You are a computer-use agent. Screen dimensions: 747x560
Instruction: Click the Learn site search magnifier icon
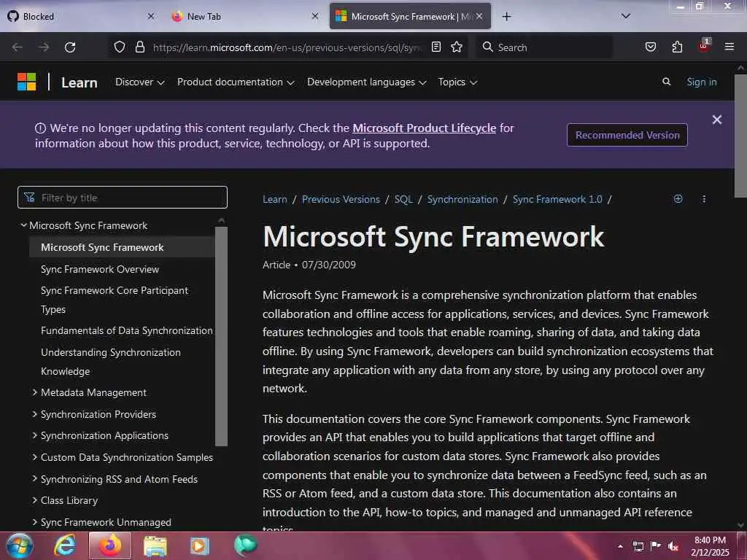pos(667,82)
